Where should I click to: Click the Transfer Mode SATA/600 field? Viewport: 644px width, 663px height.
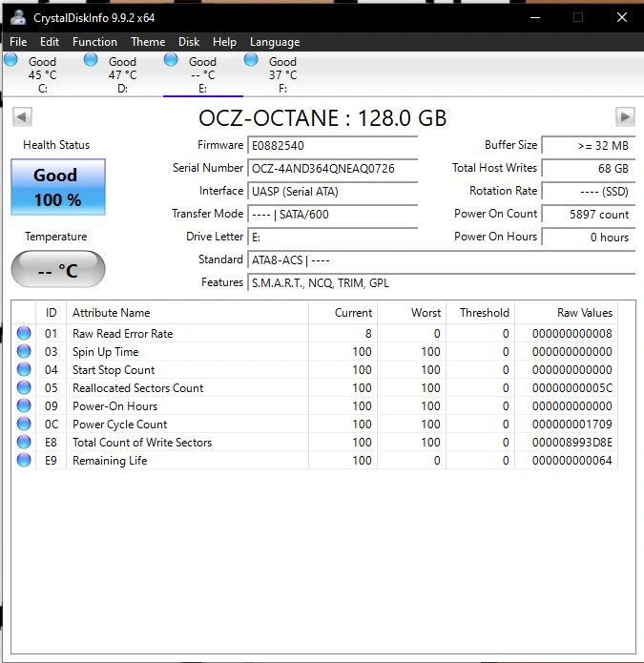(333, 214)
